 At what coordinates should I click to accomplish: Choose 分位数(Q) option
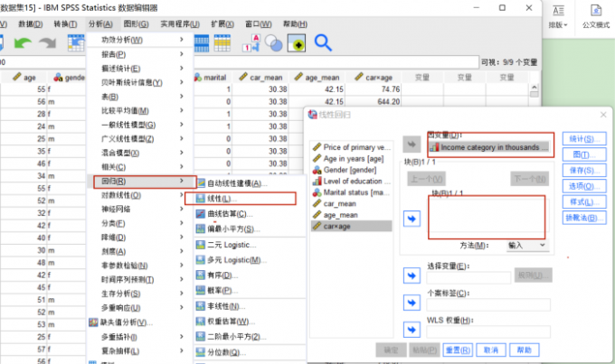250,352
